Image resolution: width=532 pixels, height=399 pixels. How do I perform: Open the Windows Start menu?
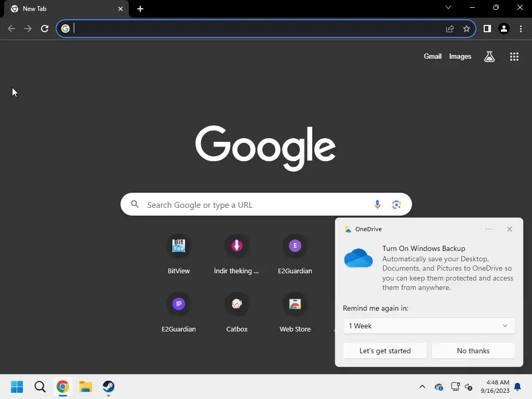pyautogui.click(x=17, y=387)
